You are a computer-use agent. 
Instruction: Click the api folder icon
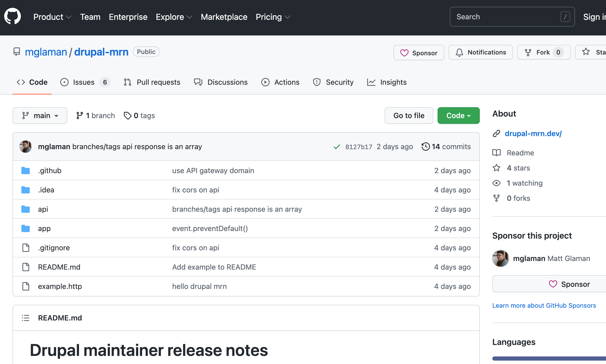26,209
